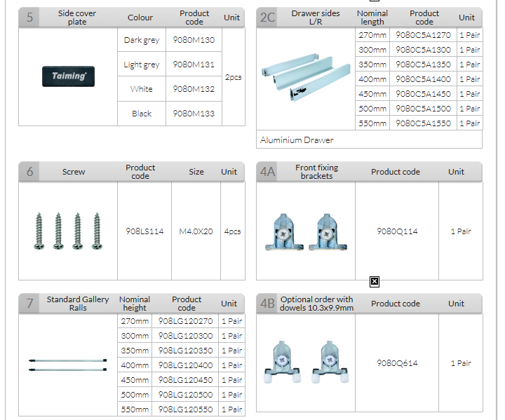Select the four screws product image
This screenshot has width=505, height=420.
coord(67,231)
